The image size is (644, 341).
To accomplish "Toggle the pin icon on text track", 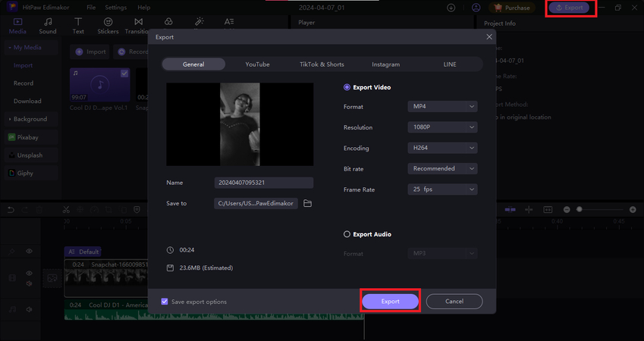I will pos(12,251).
